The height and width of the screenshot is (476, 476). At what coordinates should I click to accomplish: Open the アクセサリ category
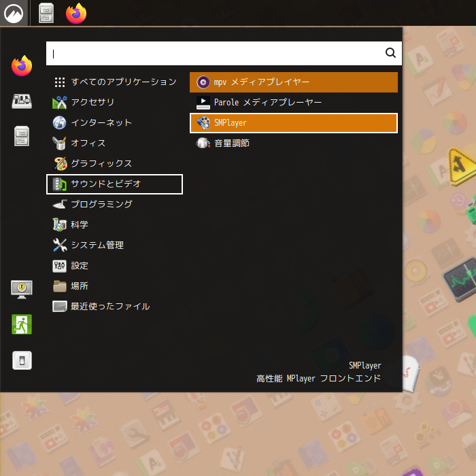click(114, 102)
